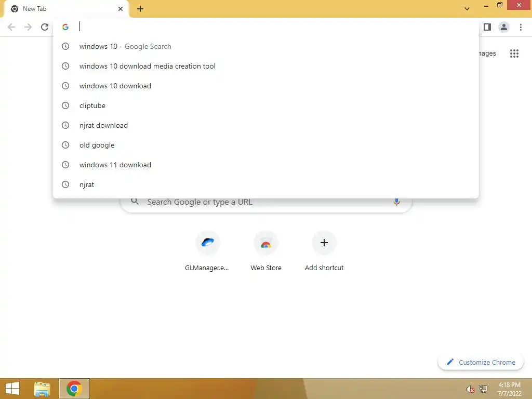Viewport: 532px width, 399px height.
Task: Select the New Tab tab
Action: pyautogui.click(x=66, y=9)
